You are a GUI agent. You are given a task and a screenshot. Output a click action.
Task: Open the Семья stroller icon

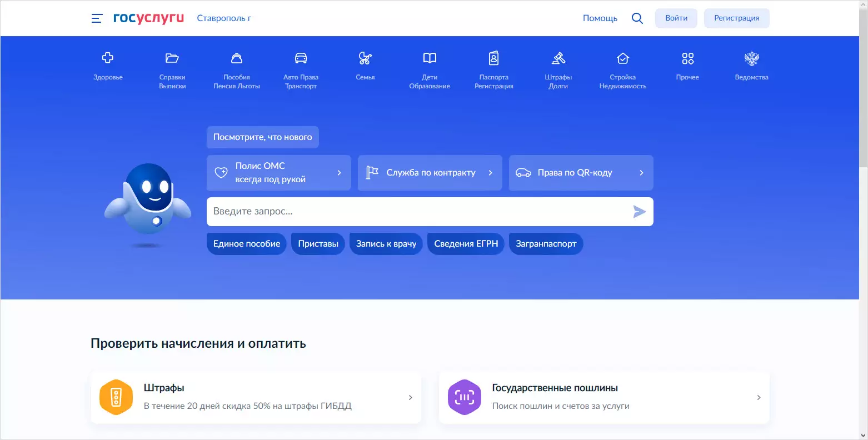click(x=365, y=58)
